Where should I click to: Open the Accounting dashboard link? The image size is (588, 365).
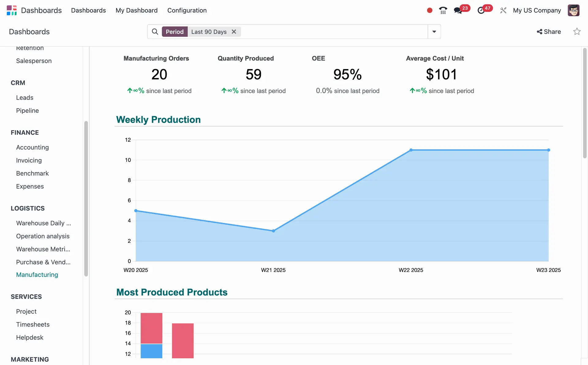pos(32,147)
